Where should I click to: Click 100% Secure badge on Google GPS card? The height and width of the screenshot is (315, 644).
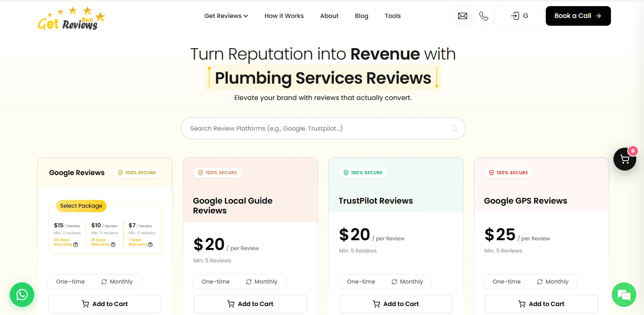coord(508,173)
